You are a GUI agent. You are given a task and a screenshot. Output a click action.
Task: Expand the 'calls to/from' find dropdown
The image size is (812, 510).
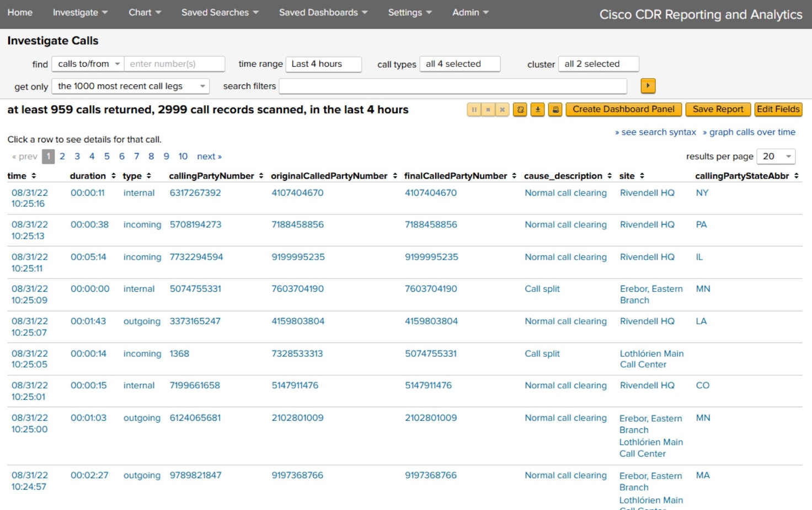[88, 64]
